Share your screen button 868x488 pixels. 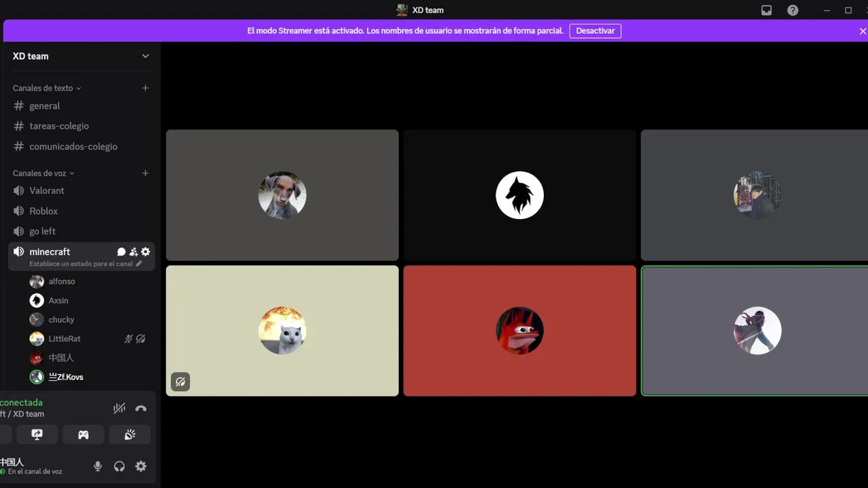tap(37, 434)
